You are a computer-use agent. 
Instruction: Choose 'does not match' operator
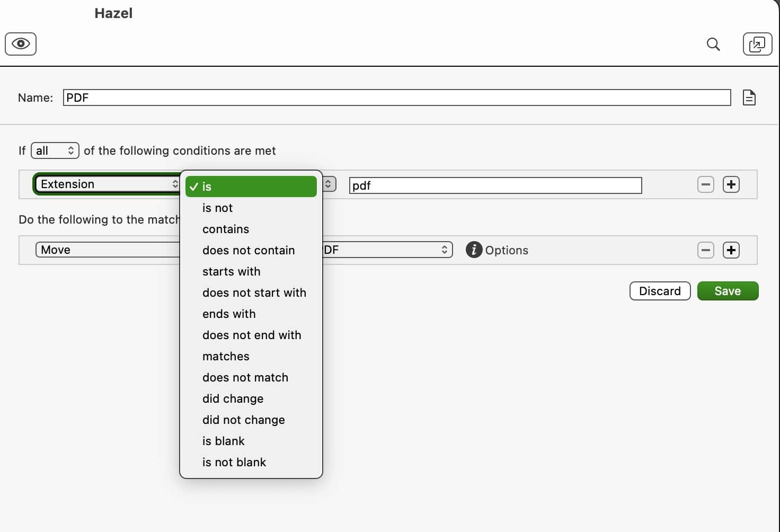pos(245,377)
